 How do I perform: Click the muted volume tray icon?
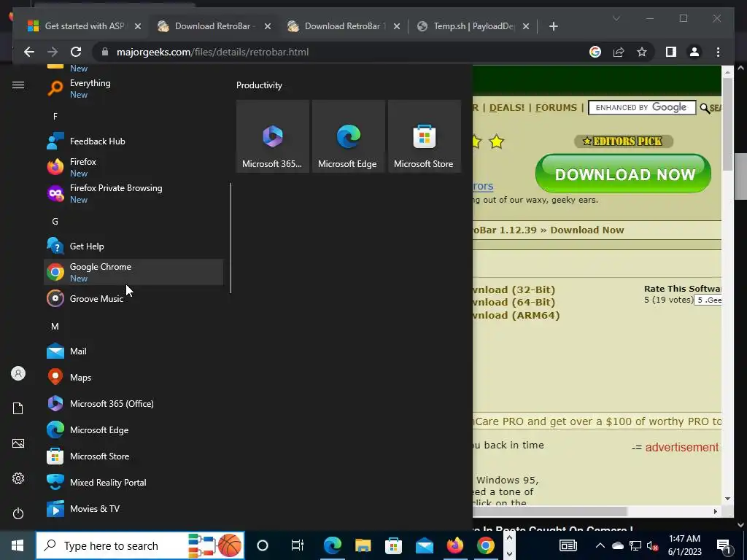click(x=652, y=545)
